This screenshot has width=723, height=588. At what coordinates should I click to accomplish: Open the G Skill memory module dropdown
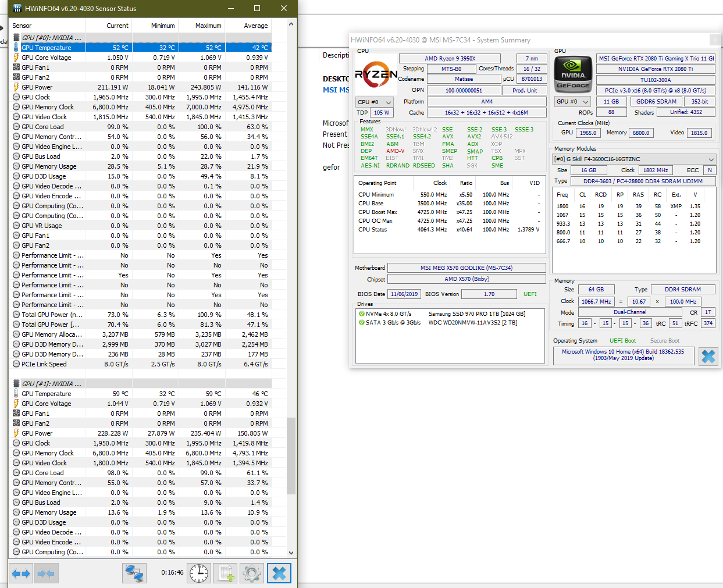coord(634,159)
